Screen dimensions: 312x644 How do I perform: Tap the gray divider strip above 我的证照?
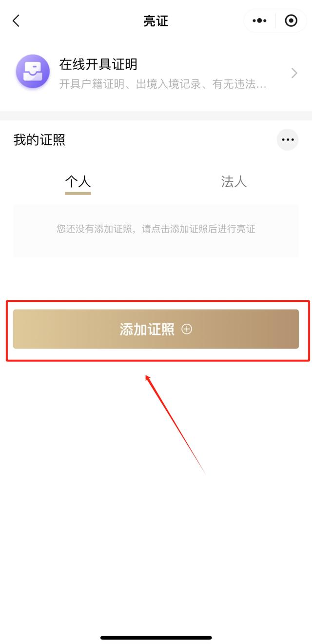[156, 116]
